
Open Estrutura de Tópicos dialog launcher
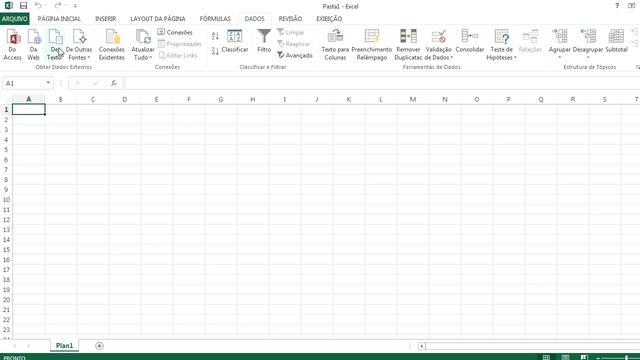[x=637, y=67]
